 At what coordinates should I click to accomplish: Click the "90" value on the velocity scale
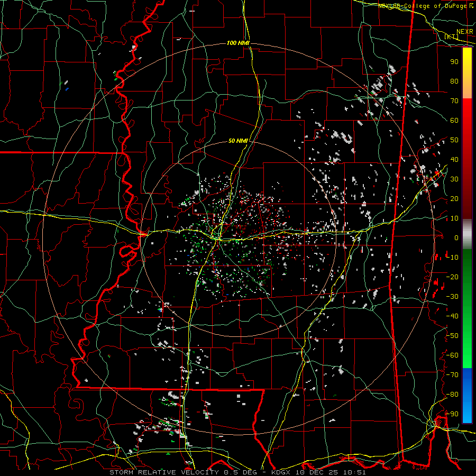click(454, 62)
